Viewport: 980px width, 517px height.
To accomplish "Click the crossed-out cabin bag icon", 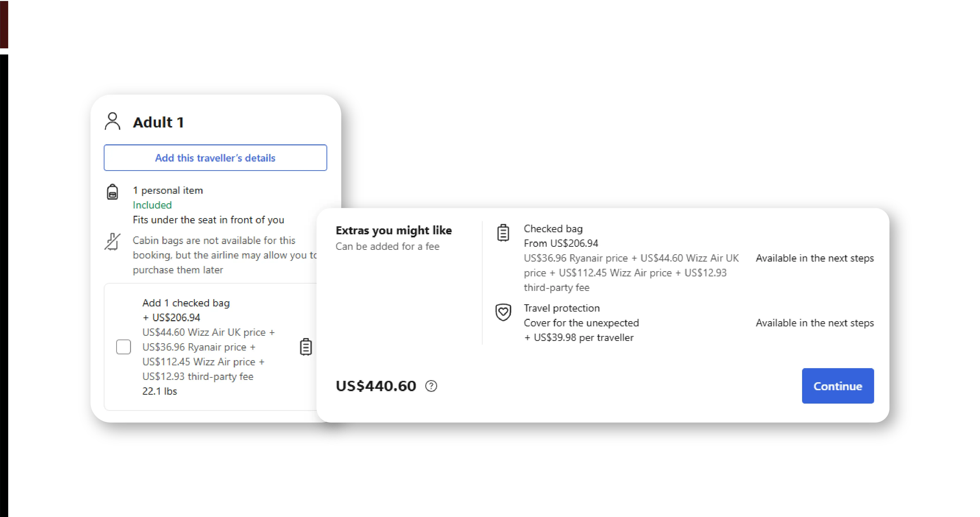I will tap(112, 242).
